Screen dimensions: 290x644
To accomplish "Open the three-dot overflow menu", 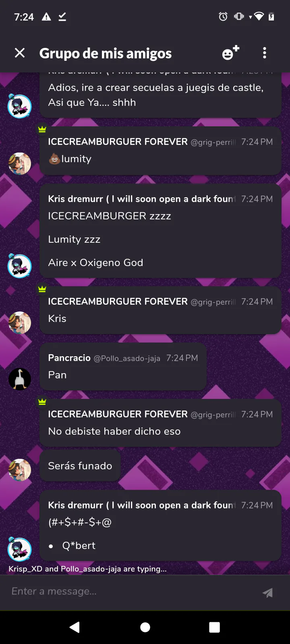I will (265, 53).
